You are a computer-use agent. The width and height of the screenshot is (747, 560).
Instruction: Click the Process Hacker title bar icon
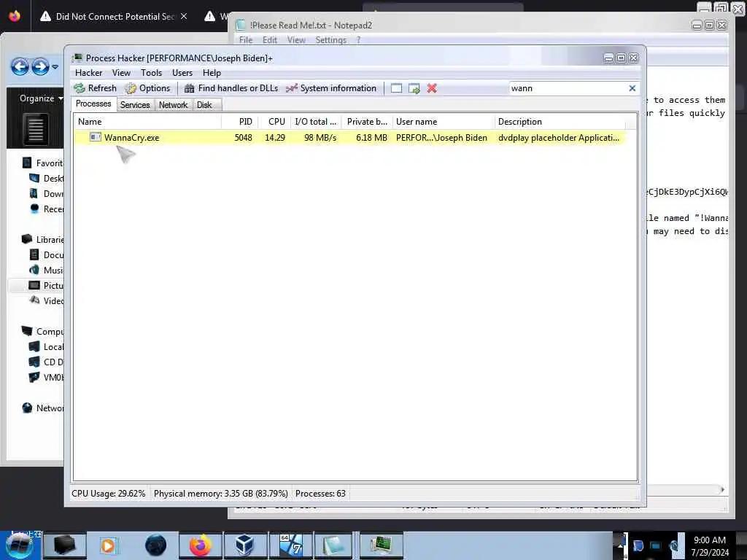[77, 58]
